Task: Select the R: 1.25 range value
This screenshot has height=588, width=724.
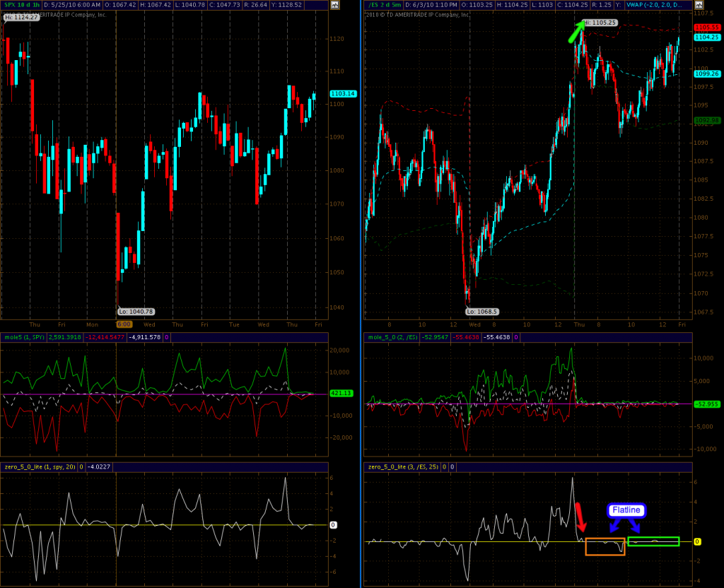Action: (601, 5)
